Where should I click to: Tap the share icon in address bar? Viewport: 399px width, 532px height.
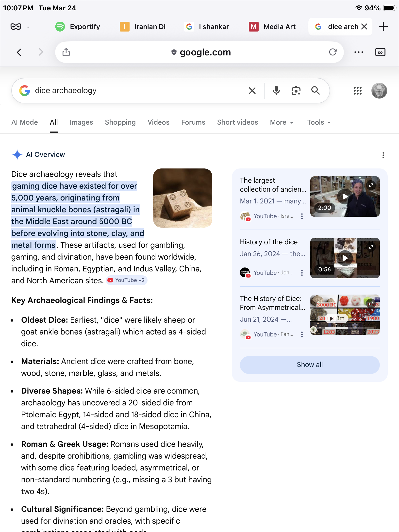pyautogui.click(x=66, y=52)
